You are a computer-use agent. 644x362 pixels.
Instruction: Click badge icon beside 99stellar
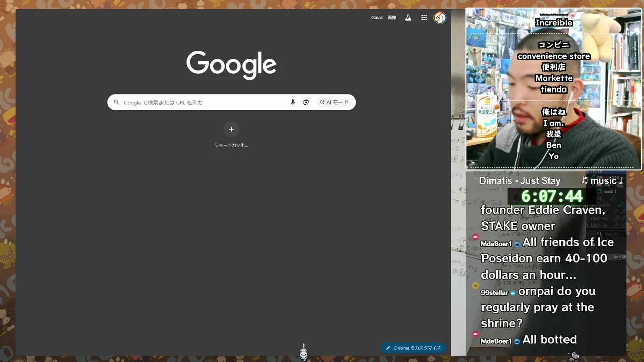(513, 293)
